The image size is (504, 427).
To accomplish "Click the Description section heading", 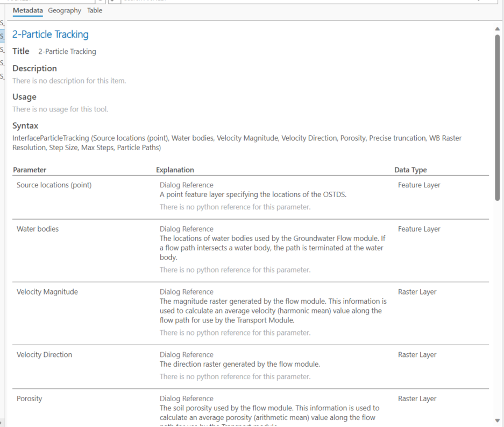I will click(35, 68).
